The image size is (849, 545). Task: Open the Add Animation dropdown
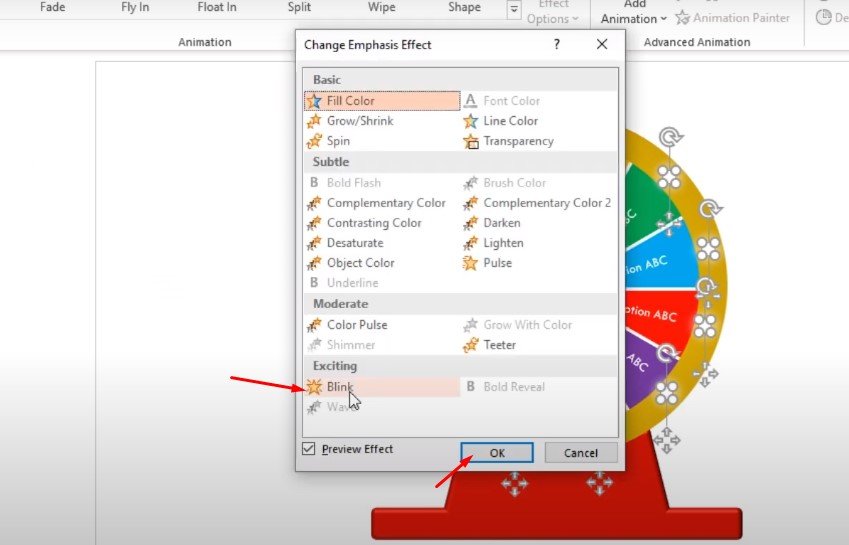634,12
